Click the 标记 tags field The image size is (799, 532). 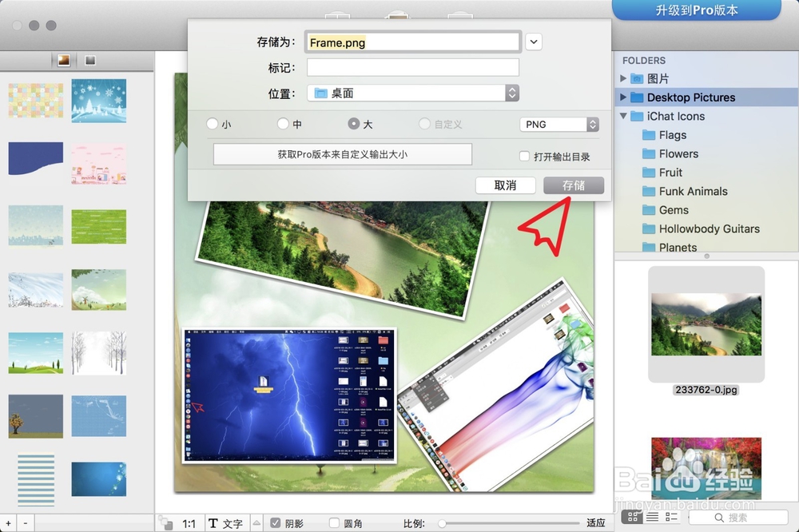click(413, 67)
